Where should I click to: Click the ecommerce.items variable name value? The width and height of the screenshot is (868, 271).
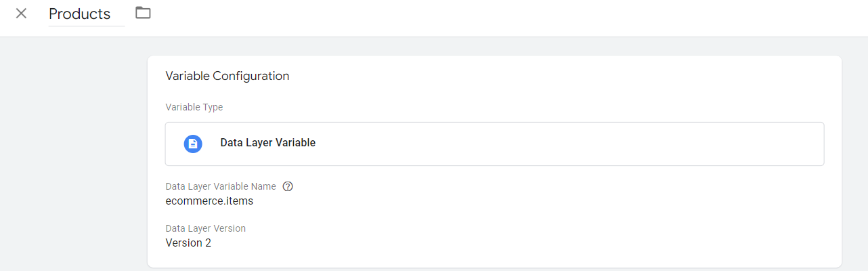[209, 201]
